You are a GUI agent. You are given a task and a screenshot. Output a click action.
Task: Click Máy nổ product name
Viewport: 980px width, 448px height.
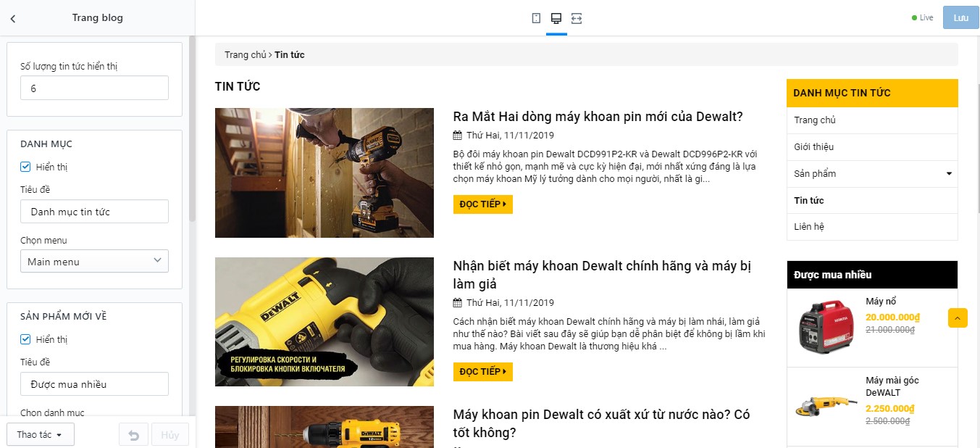(881, 302)
